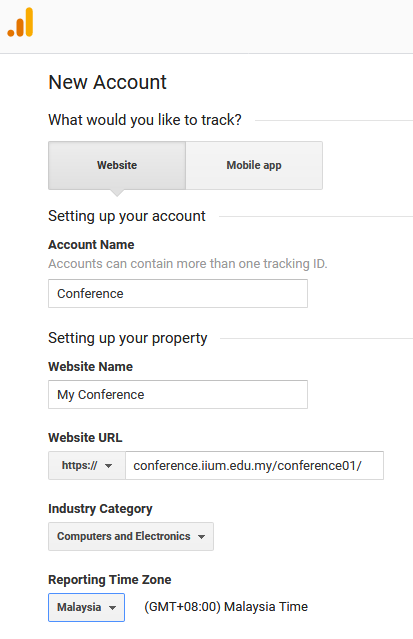Screen dimensions: 413x639
Task: Click the tracking ID hint text
Action: (188, 264)
